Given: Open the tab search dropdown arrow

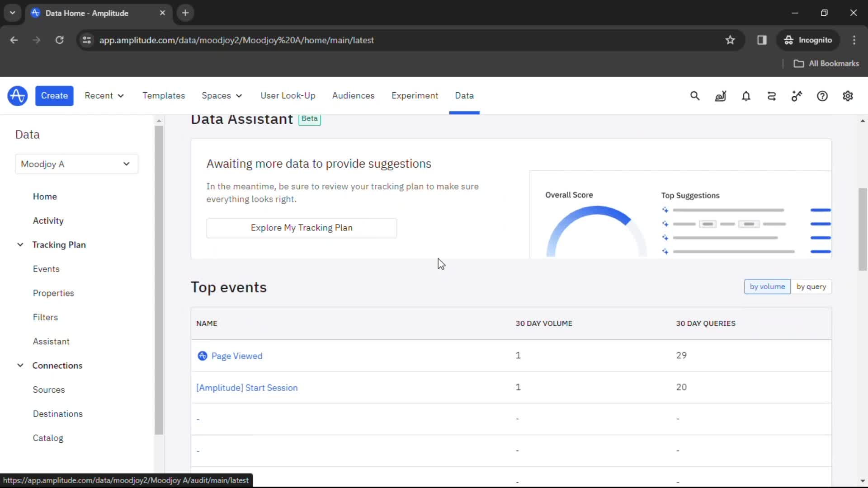Looking at the screenshot, I should click(13, 13).
